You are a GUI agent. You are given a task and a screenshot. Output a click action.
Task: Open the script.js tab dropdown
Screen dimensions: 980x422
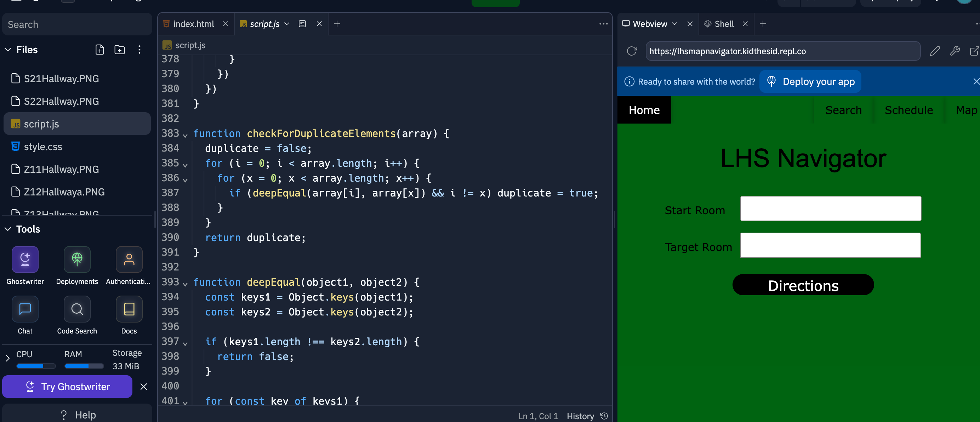(x=287, y=24)
